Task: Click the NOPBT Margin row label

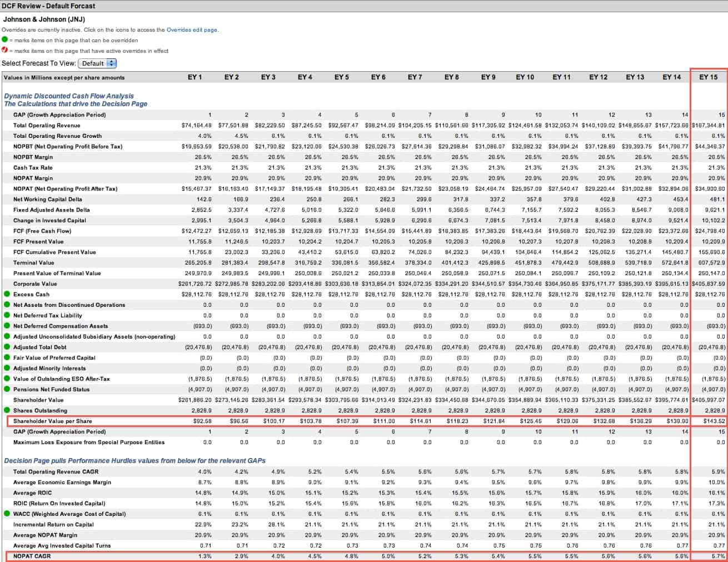Action: pyautogui.click(x=33, y=157)
